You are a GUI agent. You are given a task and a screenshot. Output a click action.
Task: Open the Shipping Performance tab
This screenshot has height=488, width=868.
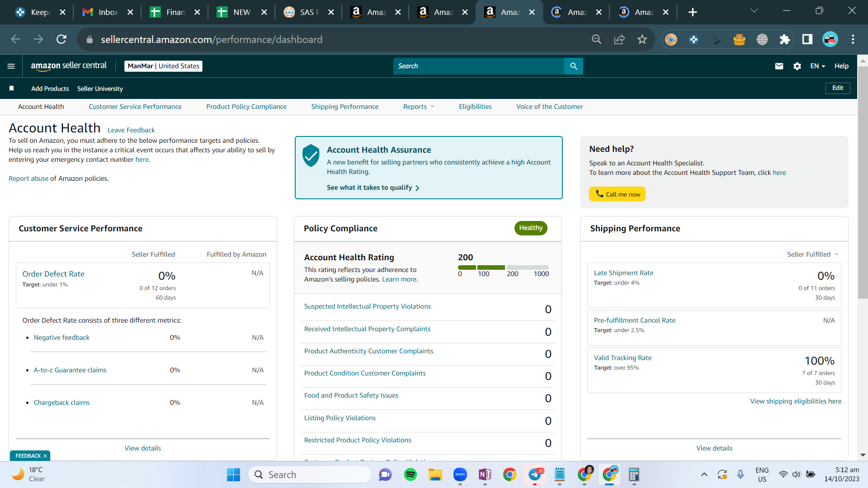[345, 107]
